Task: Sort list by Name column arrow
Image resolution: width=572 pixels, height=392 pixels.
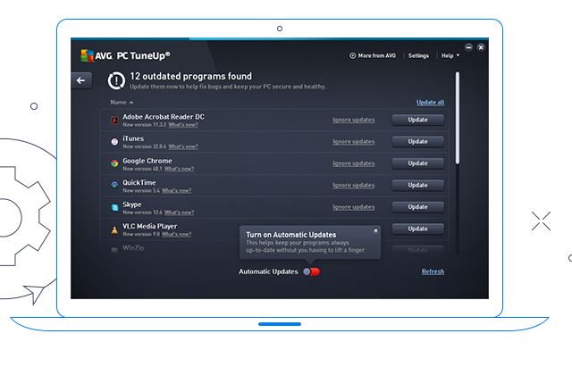Action: pyautogui.click(x=131, y=103)
